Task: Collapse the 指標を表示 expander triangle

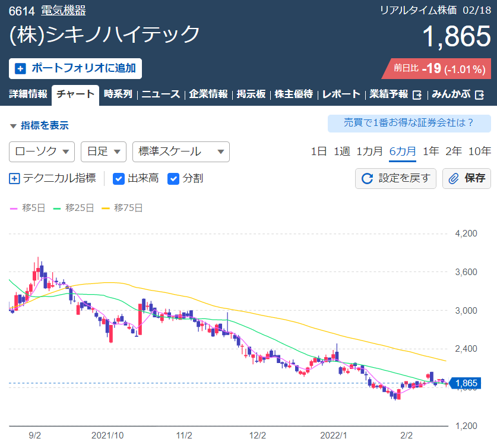Action: (x=13, y=126)
